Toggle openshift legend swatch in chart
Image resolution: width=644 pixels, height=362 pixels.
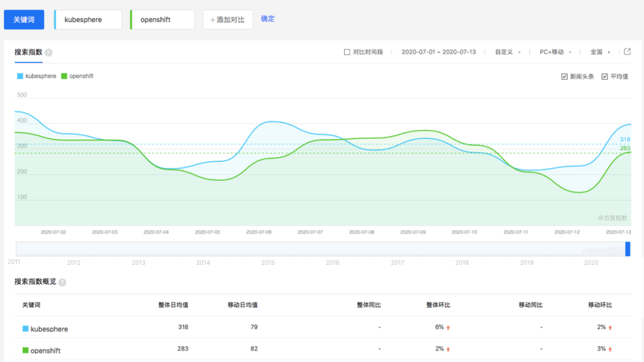pos(64,76)
